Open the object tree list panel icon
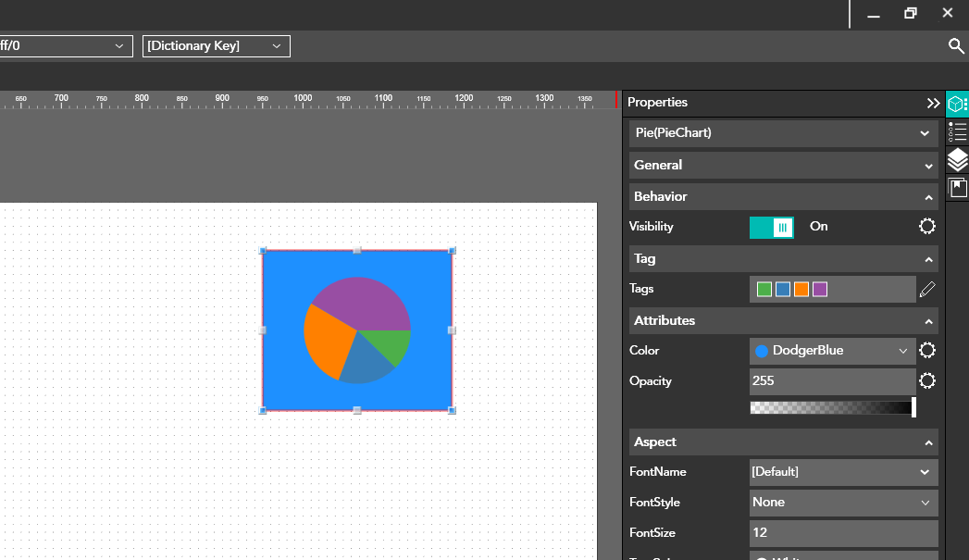 (957, 131)
